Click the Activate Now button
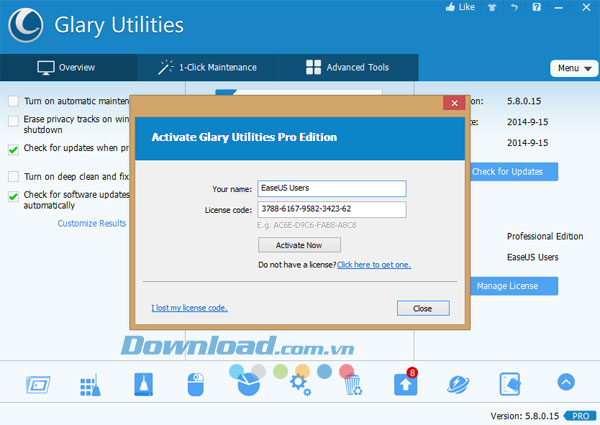This screenshot has height=425, width=600. point(299,245)
